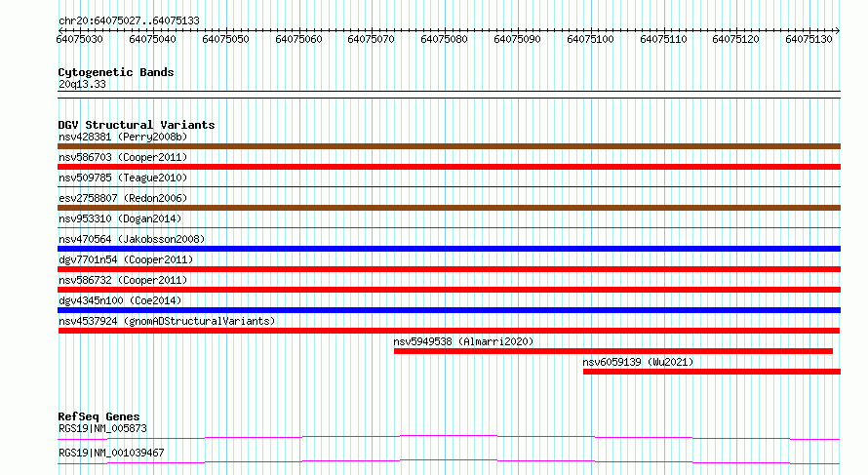
Task: Click the nsv586732 (Cooper2011) label
Action: 123,280
